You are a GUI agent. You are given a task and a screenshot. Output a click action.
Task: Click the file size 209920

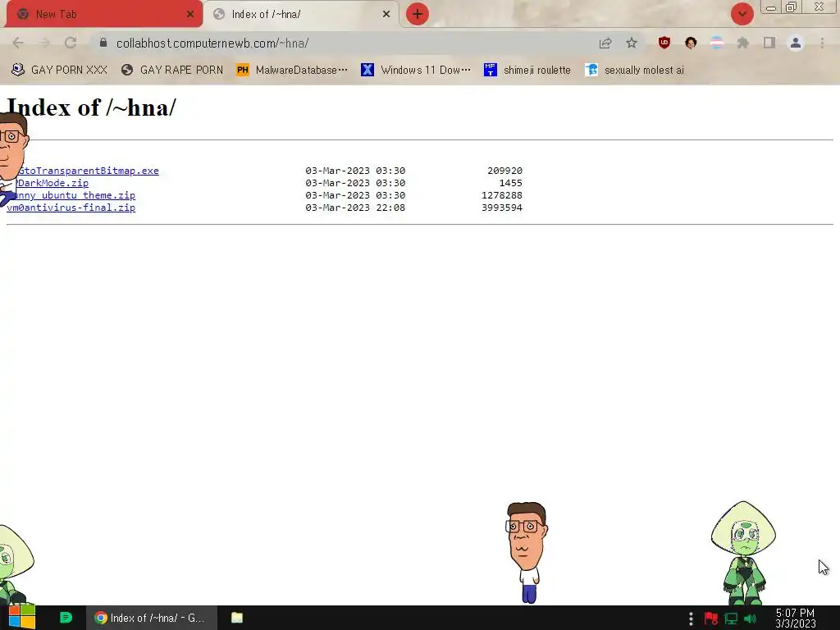(x=504, y=171)
